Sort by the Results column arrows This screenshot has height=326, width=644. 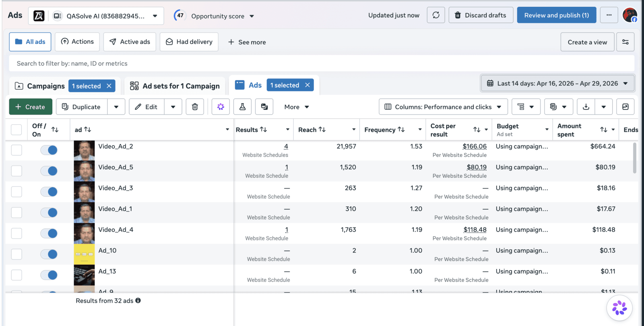tap(264, 129)
